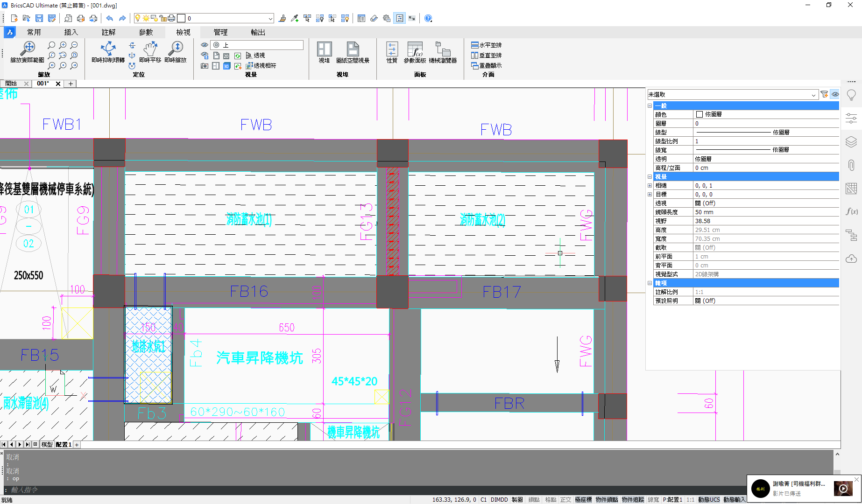Open the cloud upload panel in sidebar
Viewport: 862px width, 504px height.
point(851,259)
